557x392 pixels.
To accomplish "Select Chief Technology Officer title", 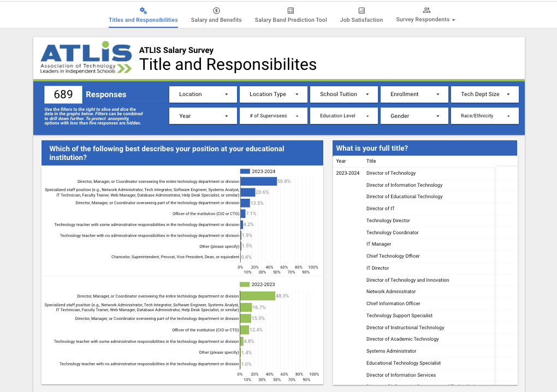I will point(393,256).
